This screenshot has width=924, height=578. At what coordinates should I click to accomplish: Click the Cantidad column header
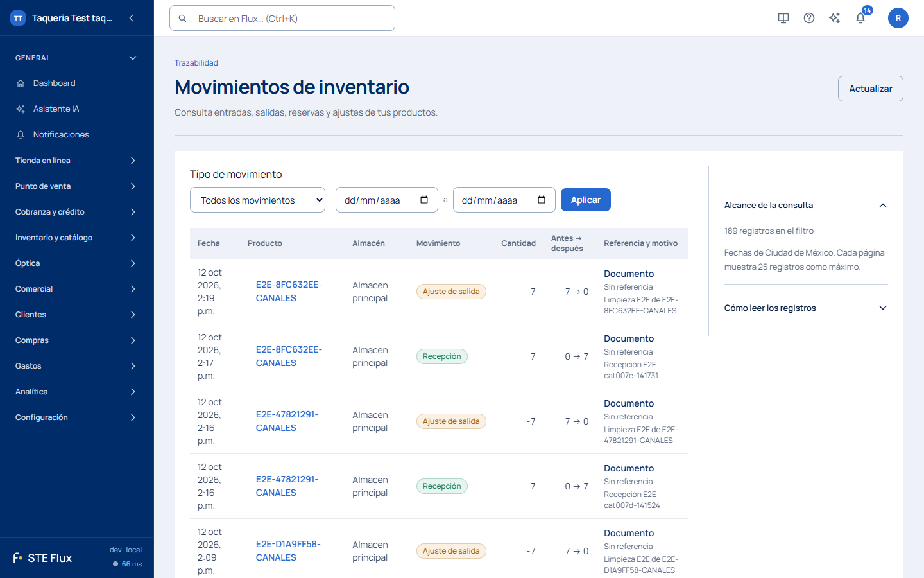(518, 243)
